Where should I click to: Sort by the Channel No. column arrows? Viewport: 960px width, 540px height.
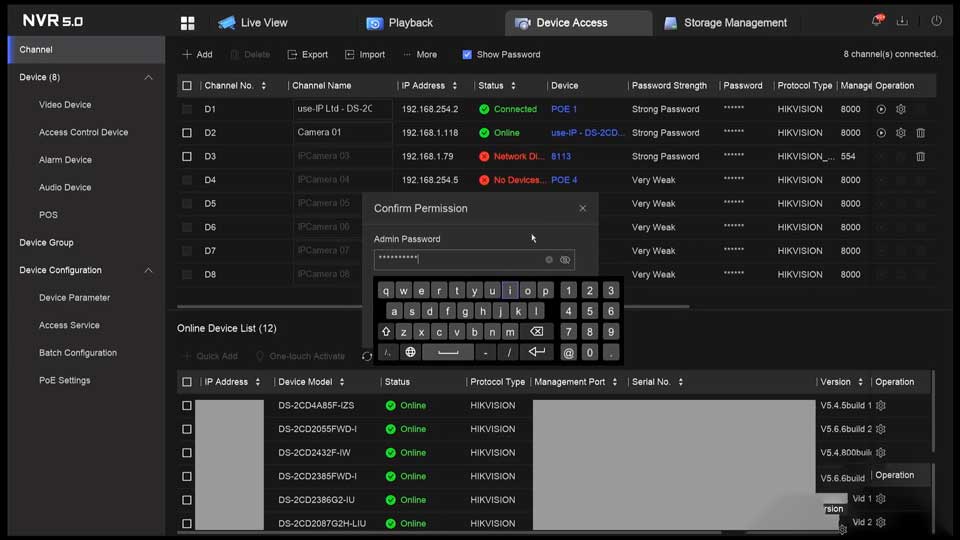click(x=264, y=86)
